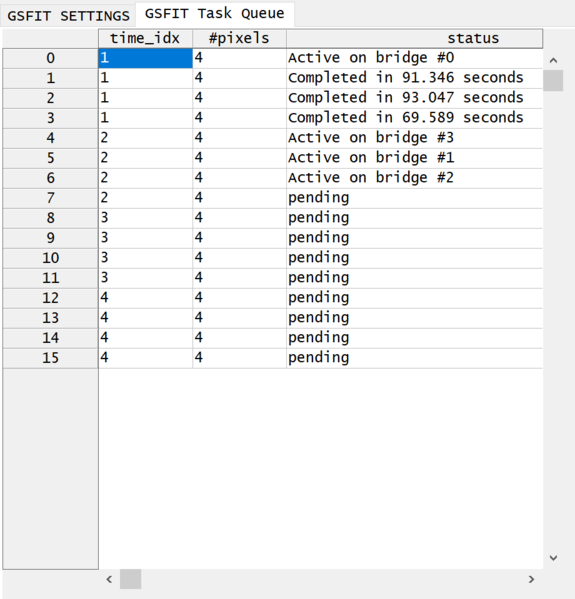Screen dimensions: 575x599
Task: Select row header 4
Action: 50,138
